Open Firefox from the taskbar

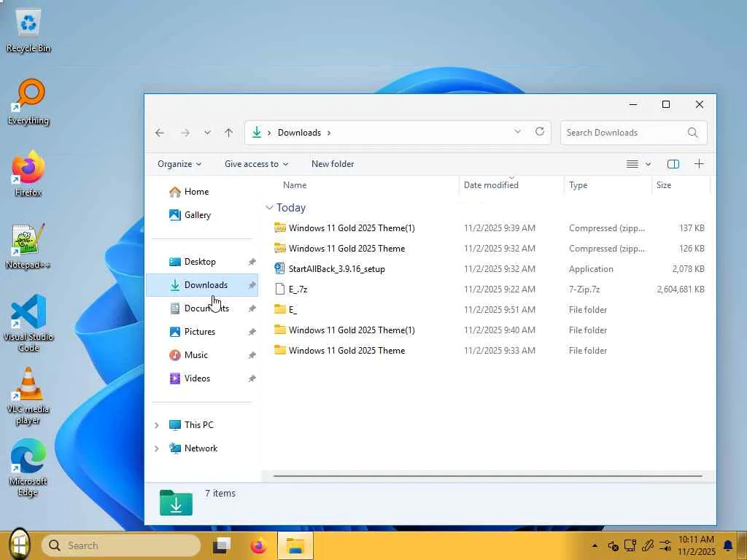coord(259,545)
